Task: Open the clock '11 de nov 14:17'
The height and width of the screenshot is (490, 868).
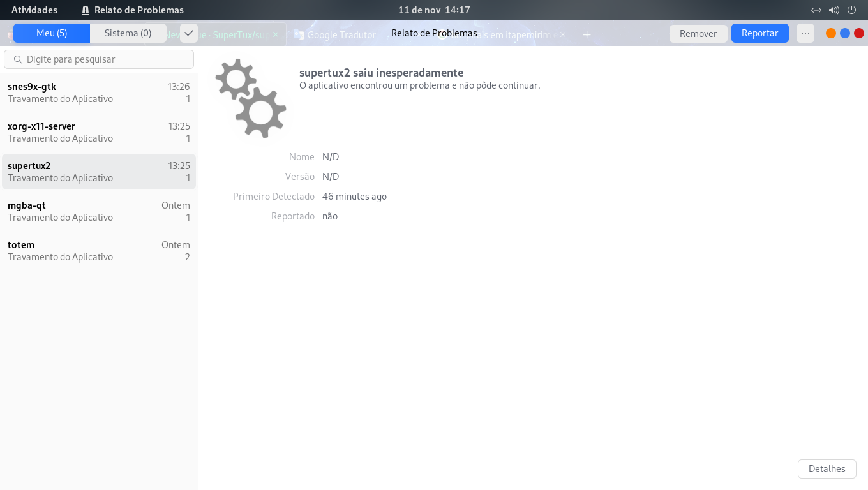Action: click(x=434, y=10)
